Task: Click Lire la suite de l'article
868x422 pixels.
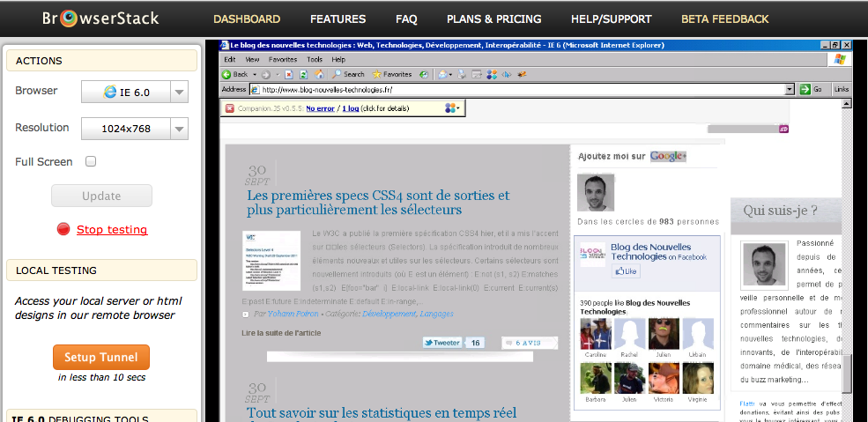Action: pos(281,332)
